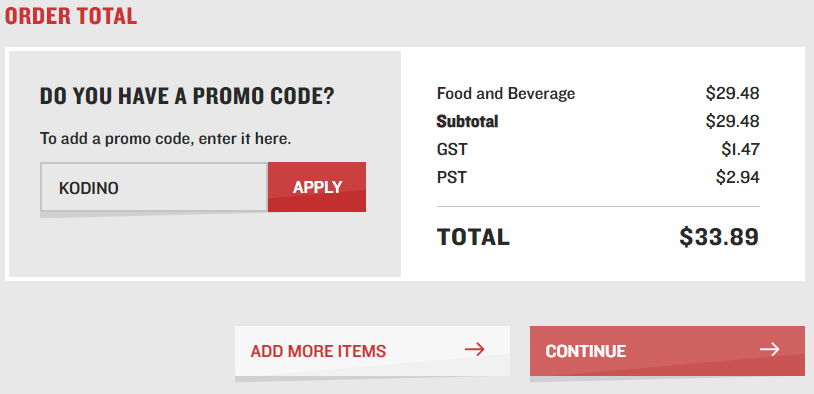Click the white arrow icon on Continue
This screenshot has height=394, width=814.
769,349
